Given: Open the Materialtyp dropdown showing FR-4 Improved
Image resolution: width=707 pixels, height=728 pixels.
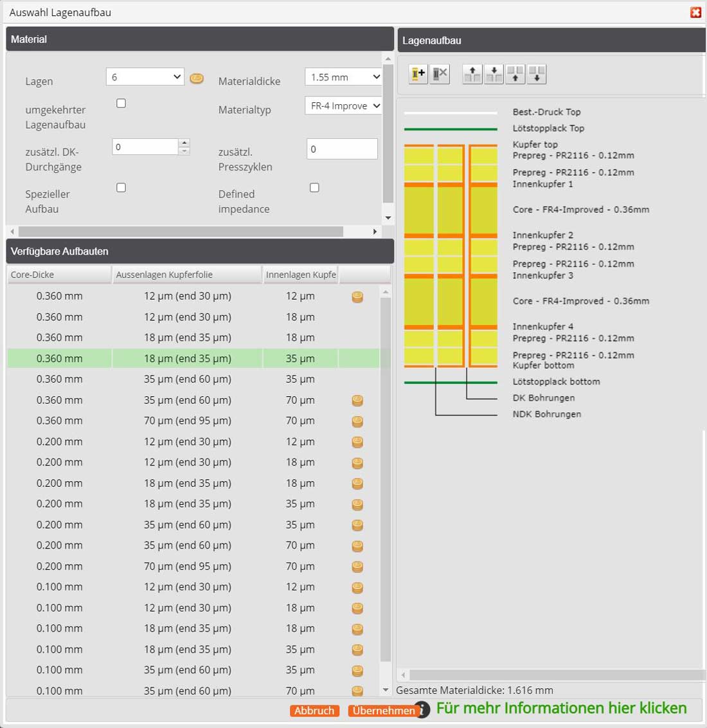Looking at the screenshot, I should (x=343, y=105).
